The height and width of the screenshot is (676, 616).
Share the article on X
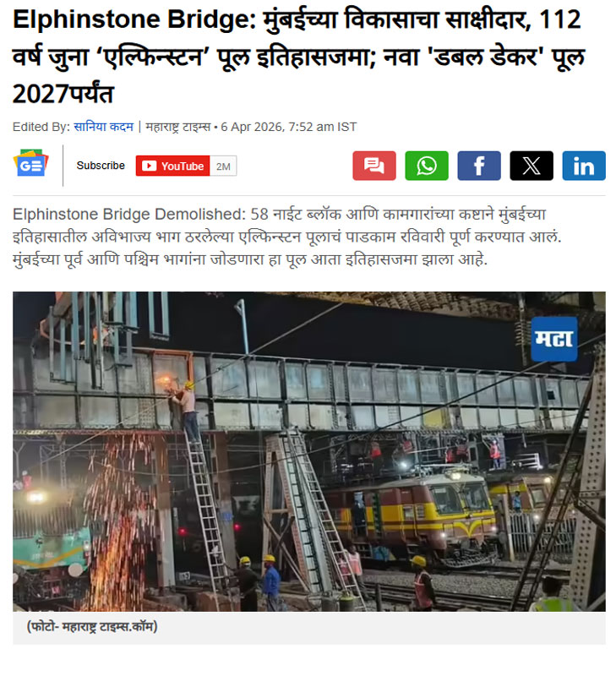click(x=532, y=166)
